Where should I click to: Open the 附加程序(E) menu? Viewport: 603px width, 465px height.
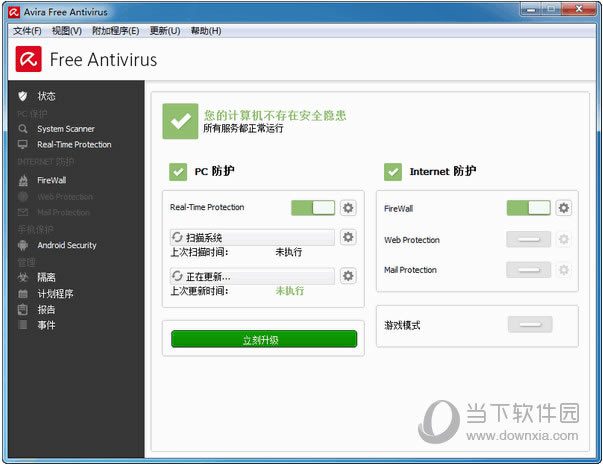[115, 31]
